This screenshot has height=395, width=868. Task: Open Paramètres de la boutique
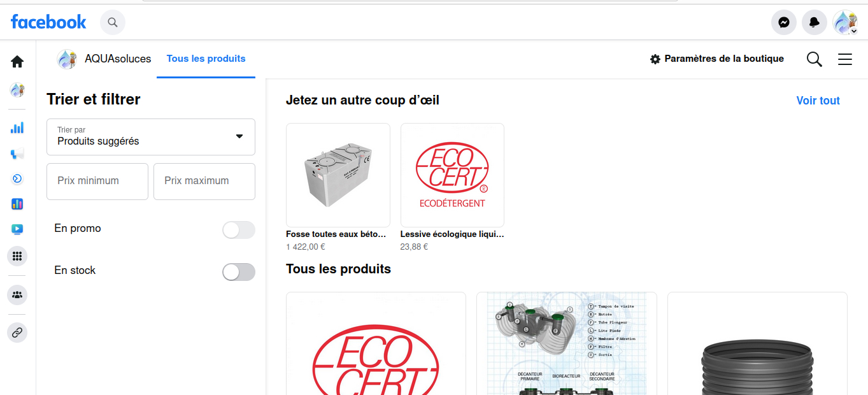pos(717,59)
